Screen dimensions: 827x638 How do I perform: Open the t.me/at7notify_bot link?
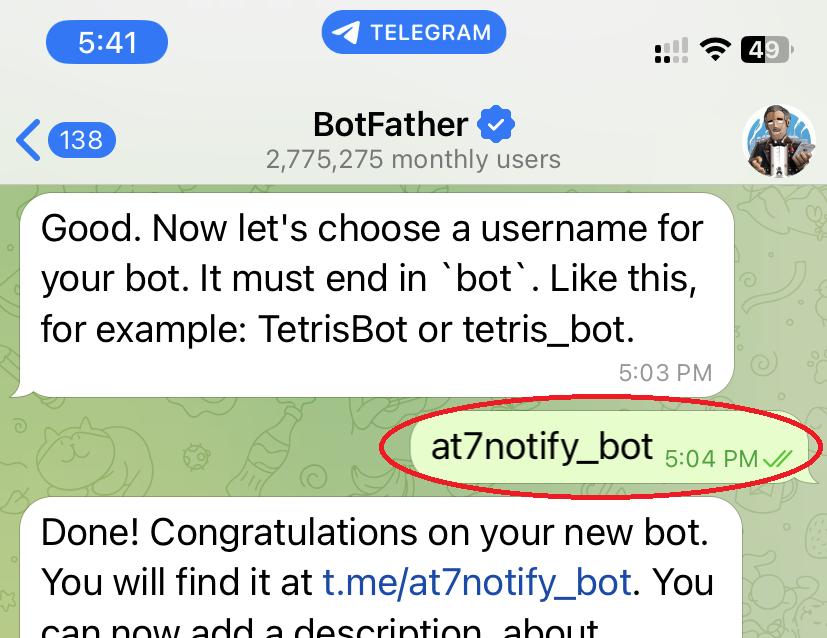477,582
